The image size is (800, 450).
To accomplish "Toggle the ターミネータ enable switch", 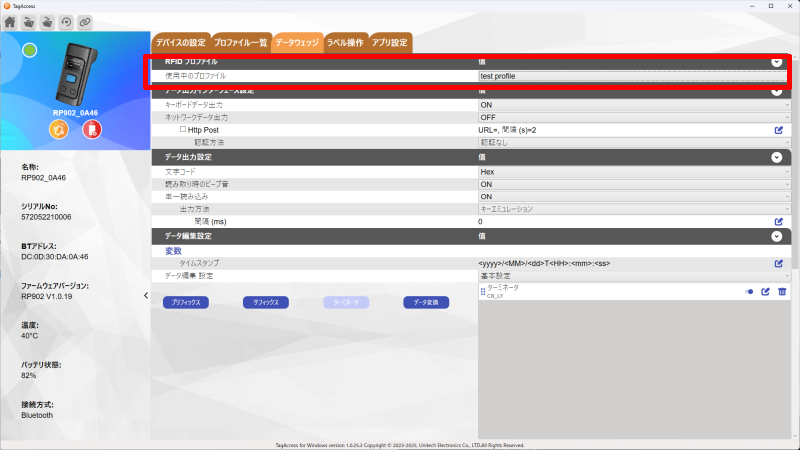I will (749, 292).
